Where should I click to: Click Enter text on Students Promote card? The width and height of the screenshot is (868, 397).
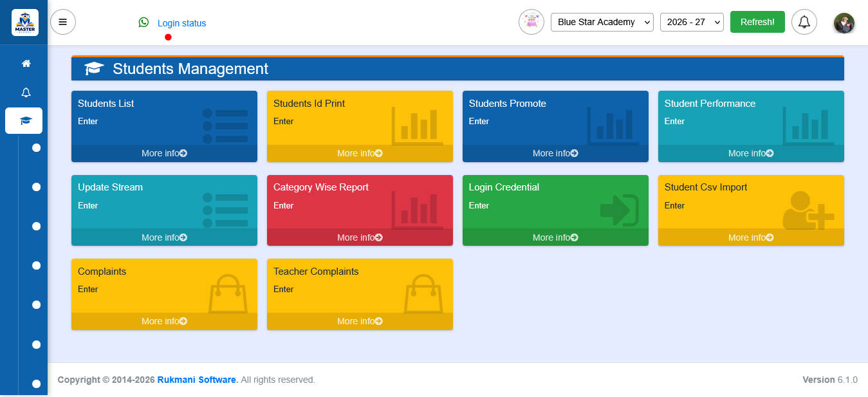tap(479, 121)
